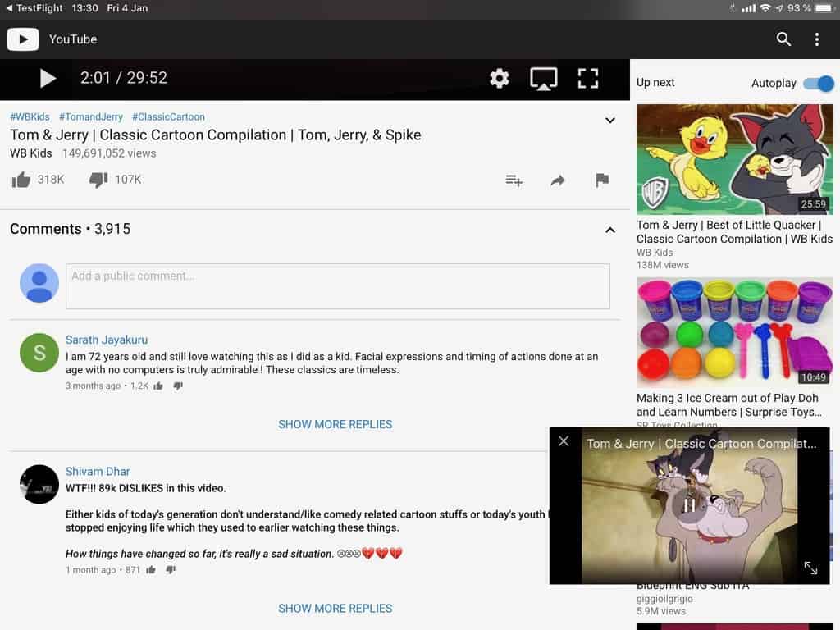Open Play Doh ice cream thumbnail

[x=734, y=332]
